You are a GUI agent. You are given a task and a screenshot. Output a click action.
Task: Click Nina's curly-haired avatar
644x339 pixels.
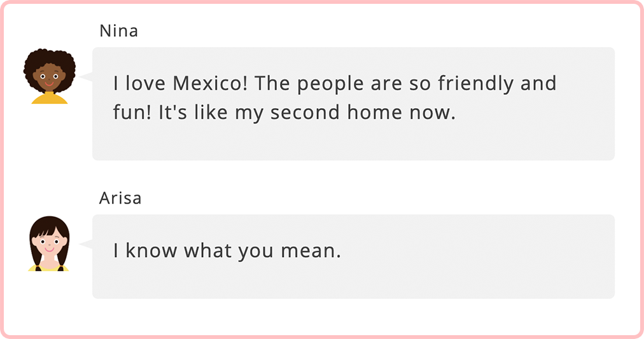49,76
